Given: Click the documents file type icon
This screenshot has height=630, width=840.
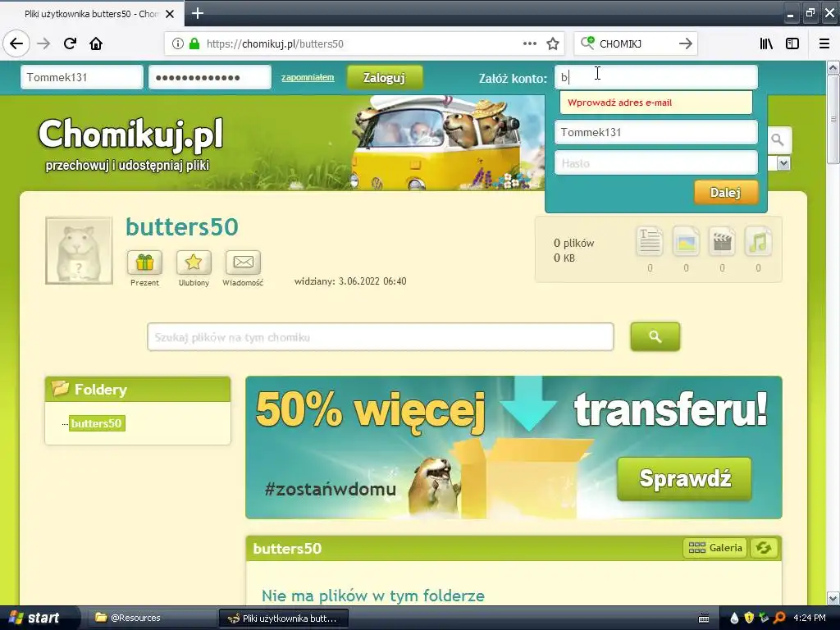Looking at the screenshot, I should click(650, 242).
